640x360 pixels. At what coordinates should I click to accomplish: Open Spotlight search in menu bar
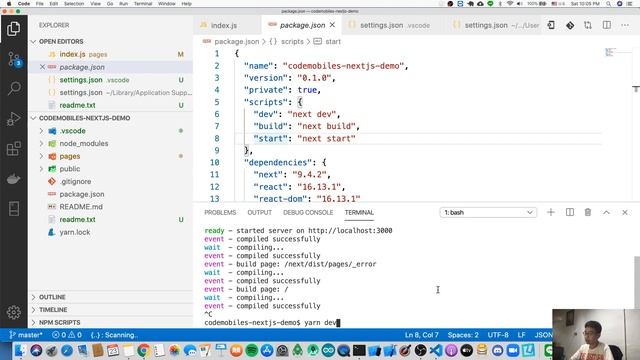(609, 4)
